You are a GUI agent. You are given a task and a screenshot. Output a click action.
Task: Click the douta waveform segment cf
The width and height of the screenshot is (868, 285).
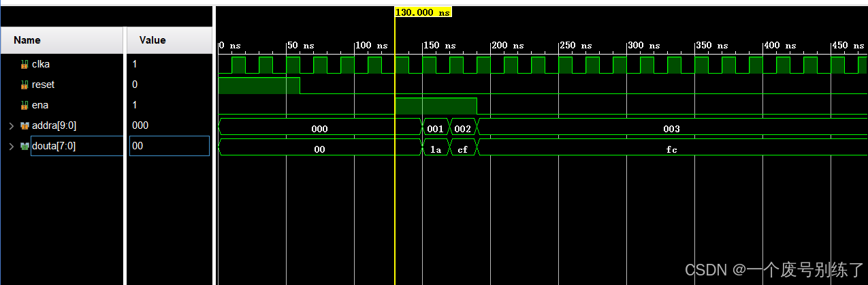pyautogui.click(x=463, y=149)
